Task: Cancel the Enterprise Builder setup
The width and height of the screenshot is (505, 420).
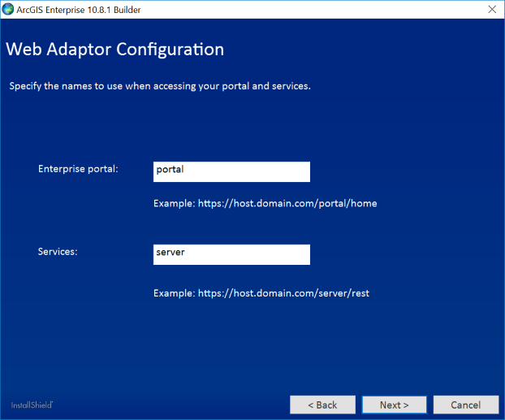Action: (x=465, y=405)
